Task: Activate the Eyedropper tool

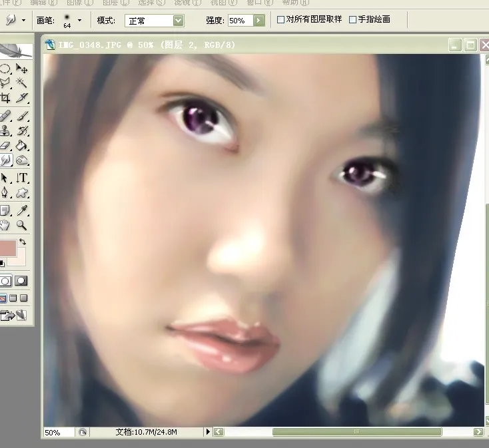Action: pos(22,210)
